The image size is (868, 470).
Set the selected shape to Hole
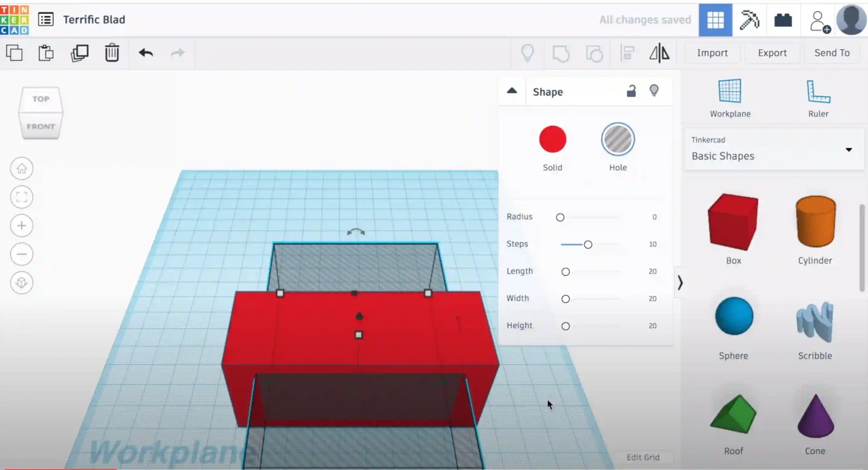click(x=617, y=139)
